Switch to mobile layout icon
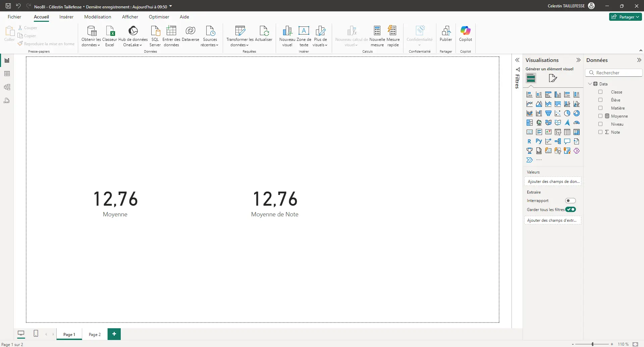The height and width of the screenshot is (347, 644). pyautogui.click(x=36, y=334)
